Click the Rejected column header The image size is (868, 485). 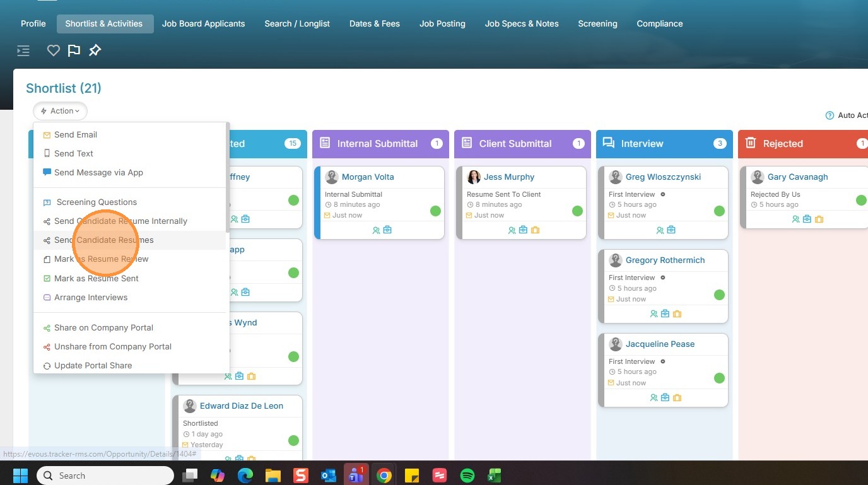pos(803,144)
